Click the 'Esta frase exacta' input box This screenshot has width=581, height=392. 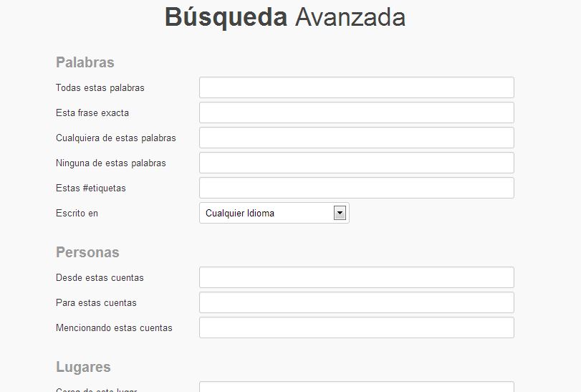coord(356,113)
